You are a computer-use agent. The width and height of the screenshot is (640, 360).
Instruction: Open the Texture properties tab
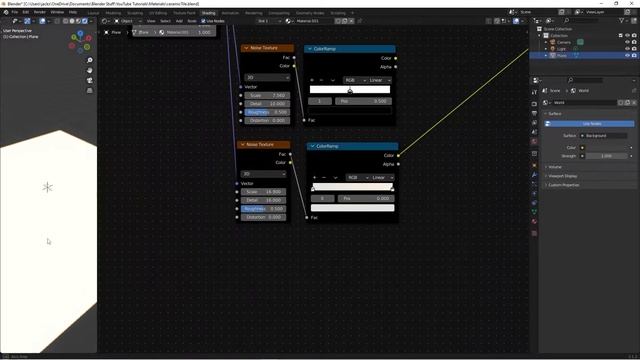pos(534,233)
